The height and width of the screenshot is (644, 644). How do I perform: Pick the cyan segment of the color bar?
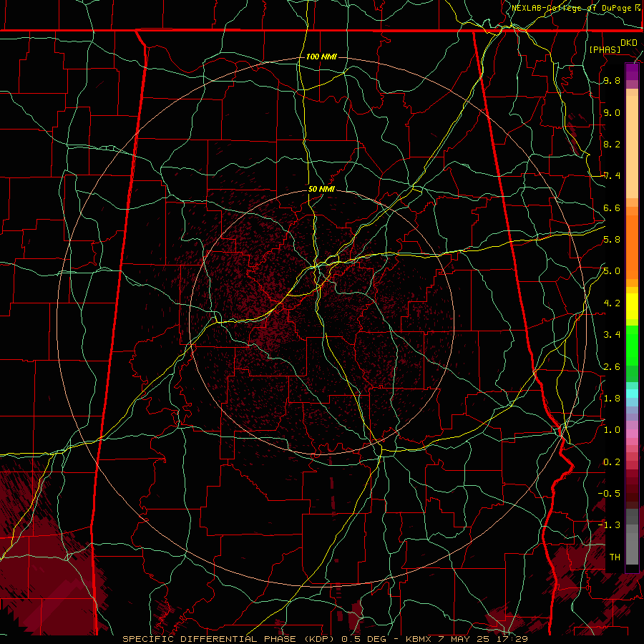(632, 393)
